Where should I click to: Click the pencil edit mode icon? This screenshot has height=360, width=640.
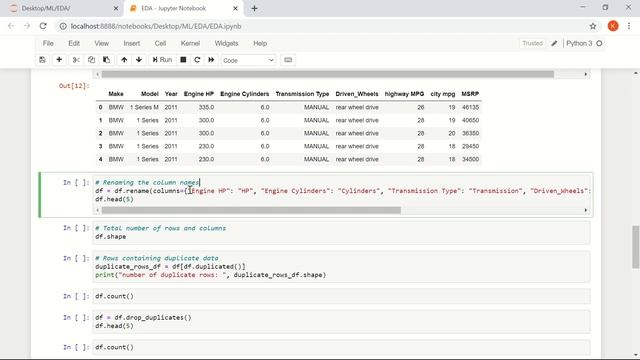coord(554,43)
